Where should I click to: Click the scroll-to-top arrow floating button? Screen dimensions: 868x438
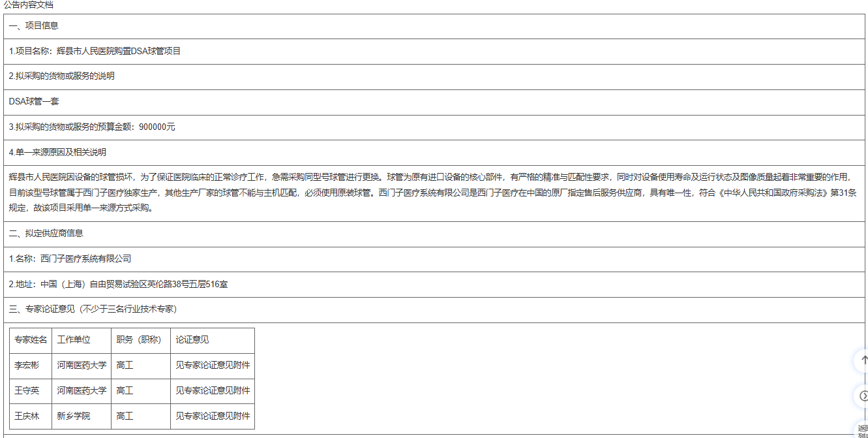click(863, 360)
